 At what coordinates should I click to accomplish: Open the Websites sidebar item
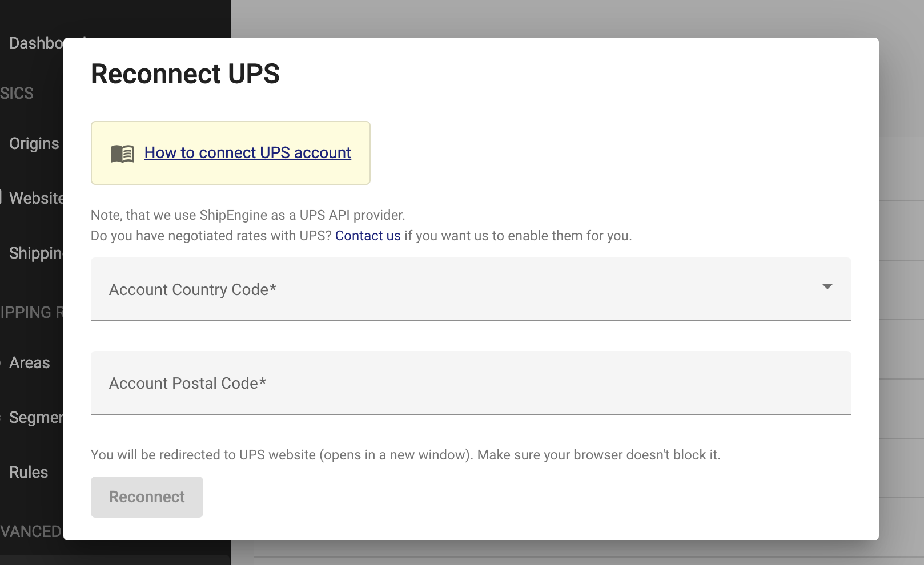[x=36, y=198]
